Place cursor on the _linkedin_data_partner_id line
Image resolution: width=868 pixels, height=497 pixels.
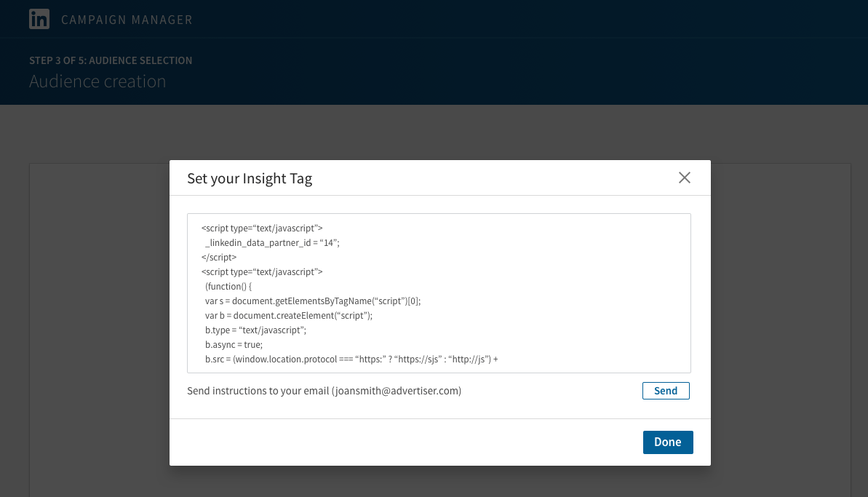[x=272, y=243]
